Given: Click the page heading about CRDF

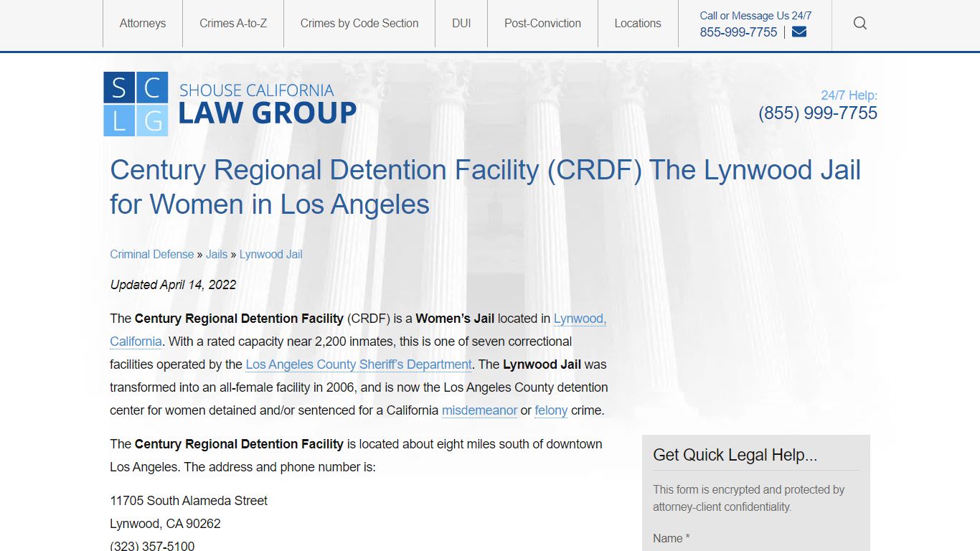Looking at the screenshot, I should 485,187.
